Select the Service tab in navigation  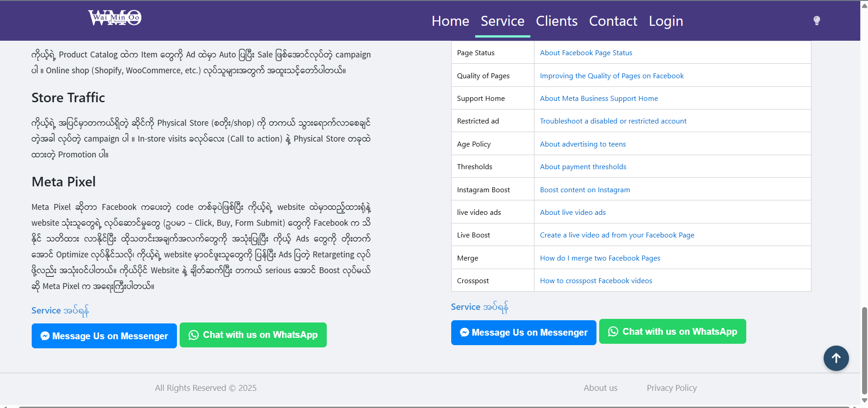click(502, 21)
